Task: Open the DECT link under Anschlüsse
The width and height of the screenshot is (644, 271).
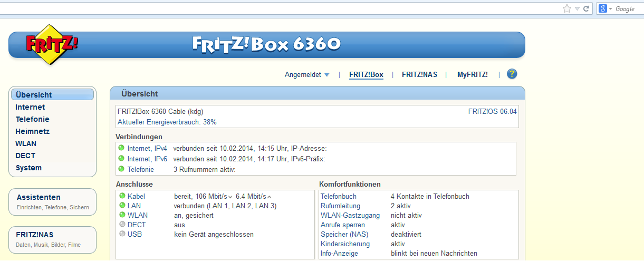Action: click(137, 225)
